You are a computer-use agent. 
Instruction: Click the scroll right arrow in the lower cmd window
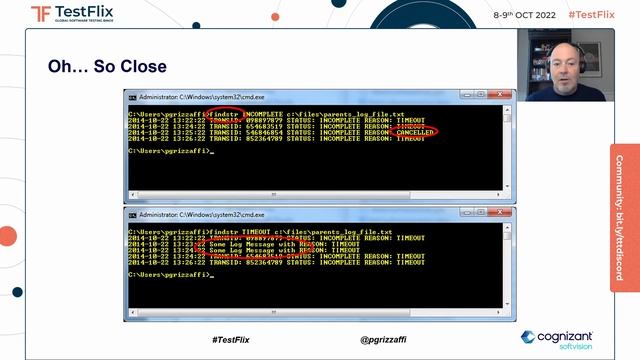point(498,313)
